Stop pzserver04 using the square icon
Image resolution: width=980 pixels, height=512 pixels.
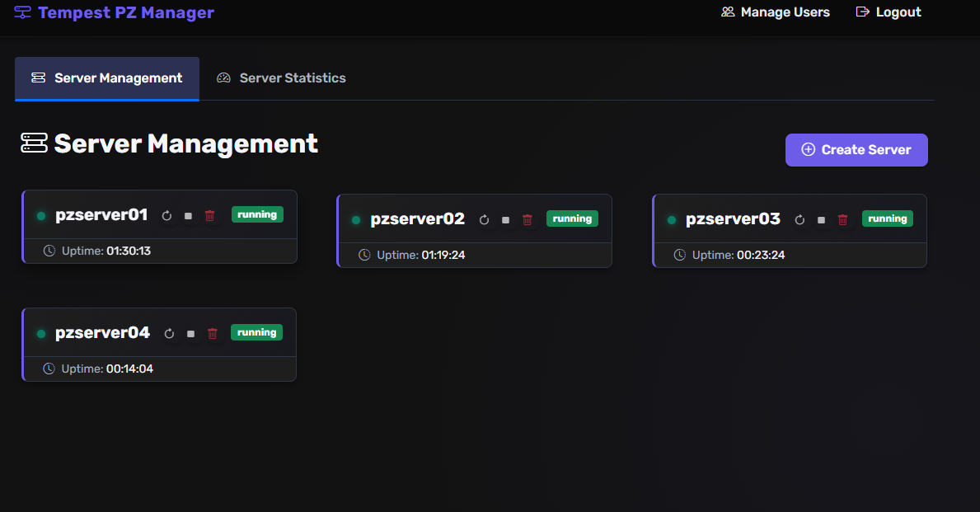coord(190,334)
